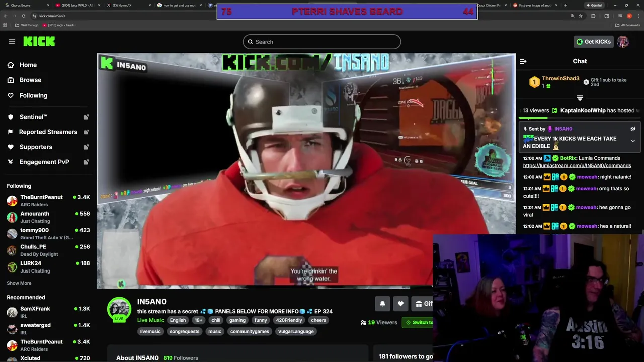Image resolution: width=644 pixels, height=362 pixels.
Task: Open Reported Streamers in the sidebar
Action: click(x=48, y=132)
